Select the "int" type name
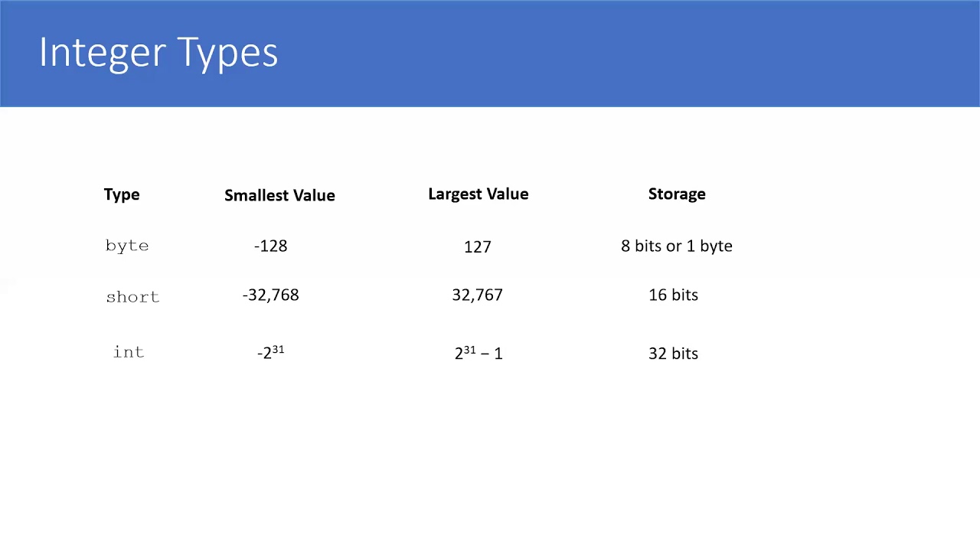 [x=129, y=352]
